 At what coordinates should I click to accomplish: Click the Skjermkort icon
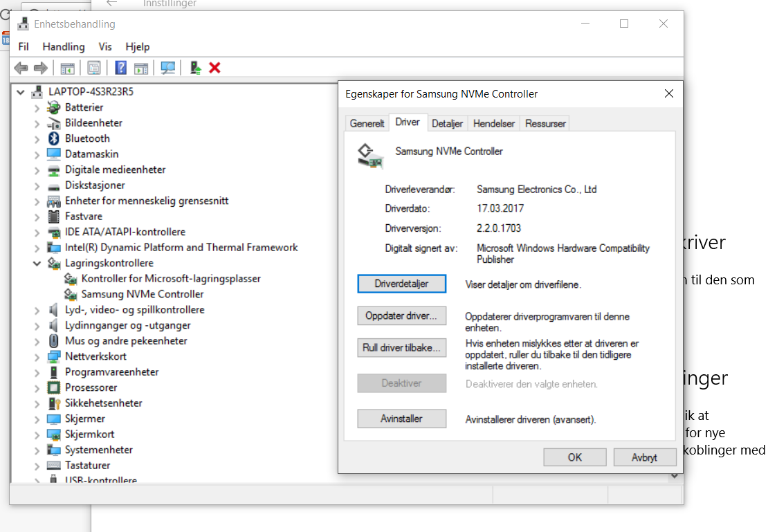53,434
